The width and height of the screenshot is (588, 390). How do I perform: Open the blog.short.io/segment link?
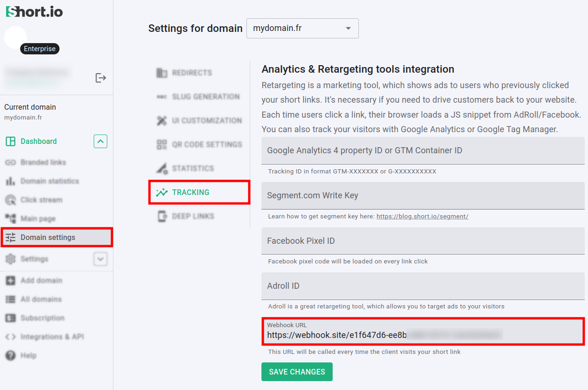(422, 217)
